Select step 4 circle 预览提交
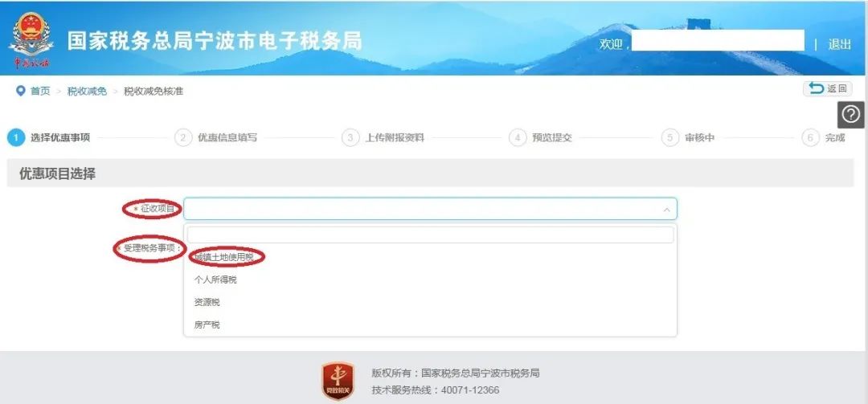This screenshot has width=868, height=404. 518,138
